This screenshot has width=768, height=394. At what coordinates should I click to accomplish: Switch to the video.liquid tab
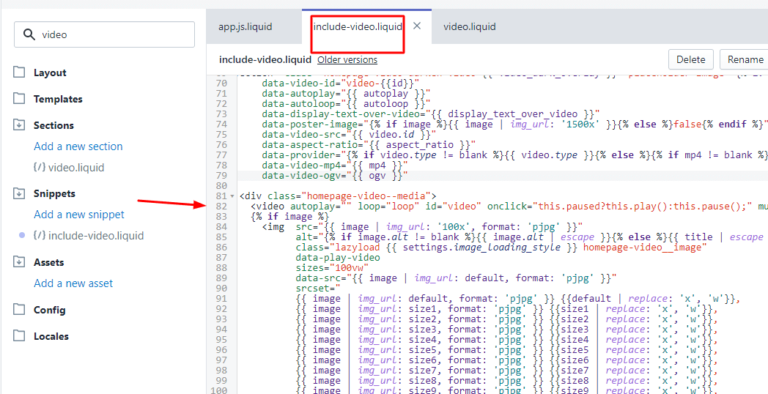[470, 26]
